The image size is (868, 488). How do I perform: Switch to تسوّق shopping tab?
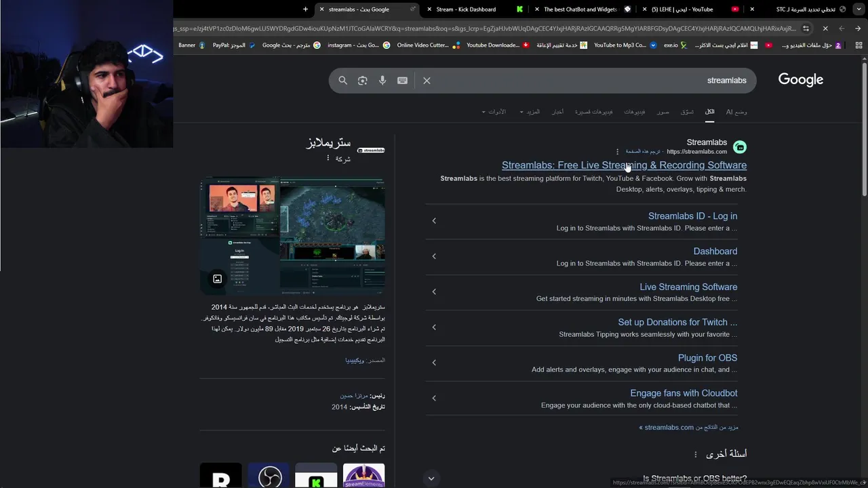coord(687,112)
